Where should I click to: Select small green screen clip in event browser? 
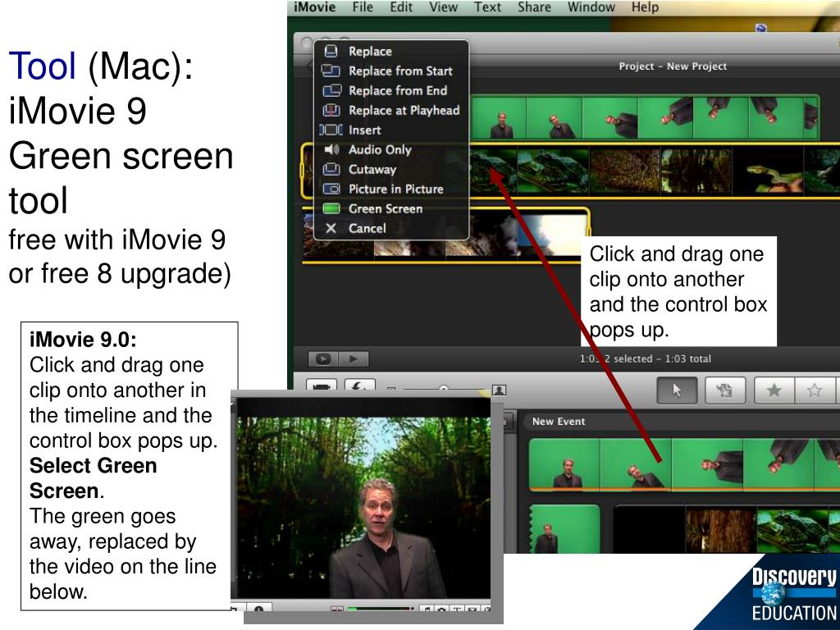coord(564,529)
